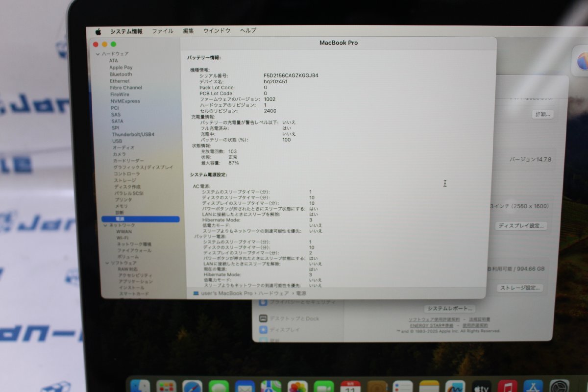Open Music from the Dock
Screen dimensions: 588x392
[508, 387]
